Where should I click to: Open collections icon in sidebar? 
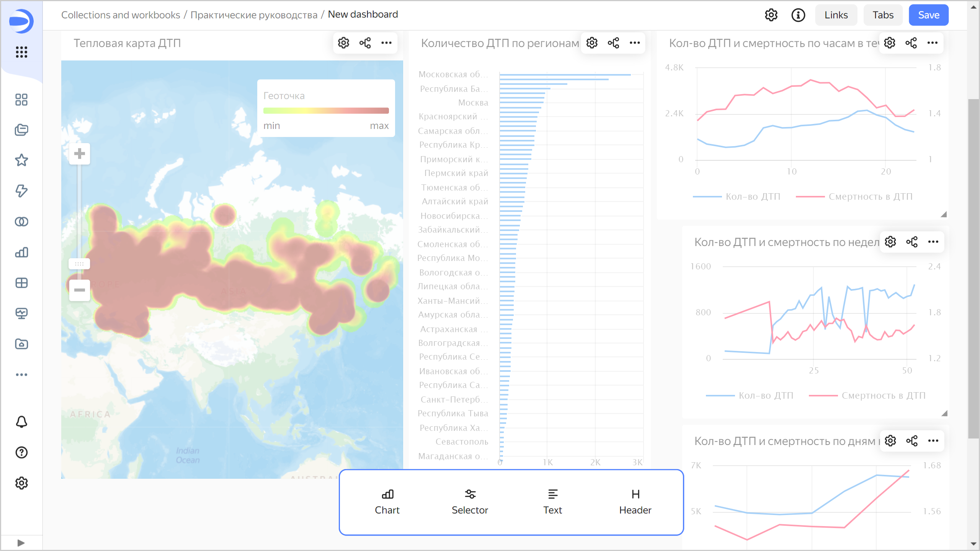[x=21, y=130]
